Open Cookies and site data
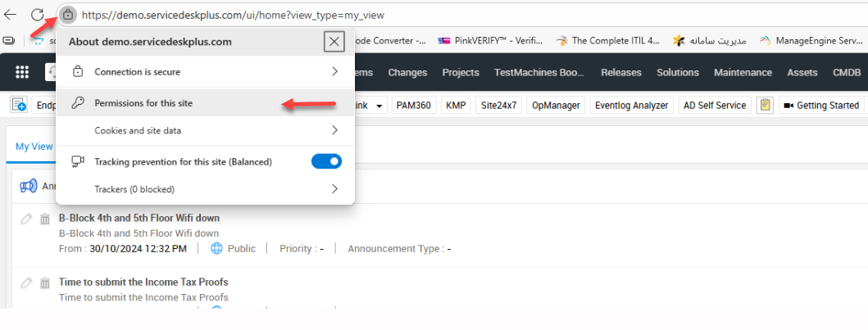 pyautogui.click(x=206, y=130)
